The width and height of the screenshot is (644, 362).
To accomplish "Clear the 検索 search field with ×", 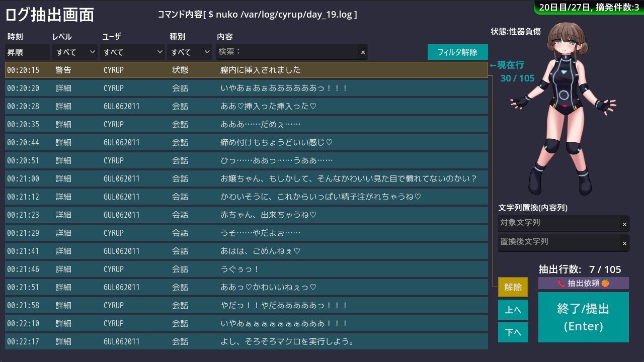I will click(363, 52).
